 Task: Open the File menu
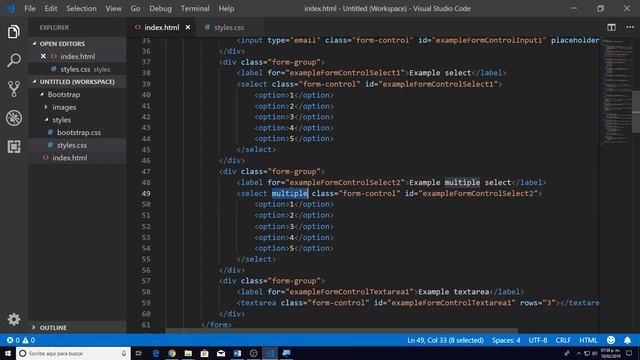point(30,8)
